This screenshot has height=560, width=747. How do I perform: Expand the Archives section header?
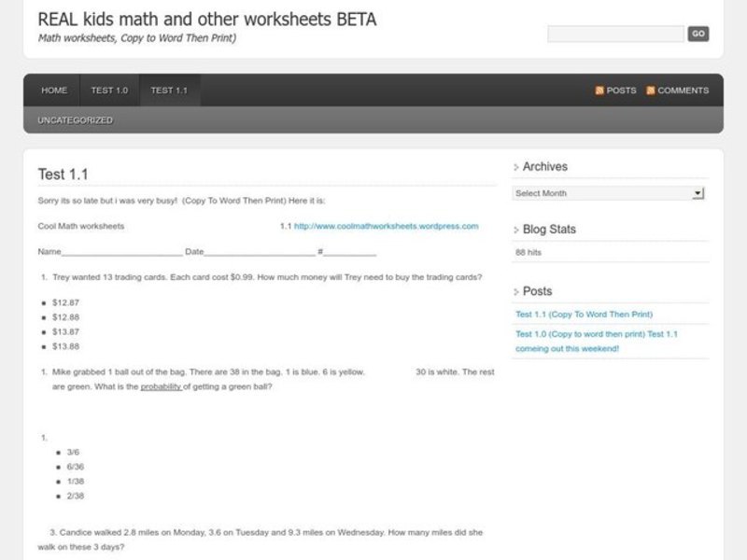click(546, 166)
